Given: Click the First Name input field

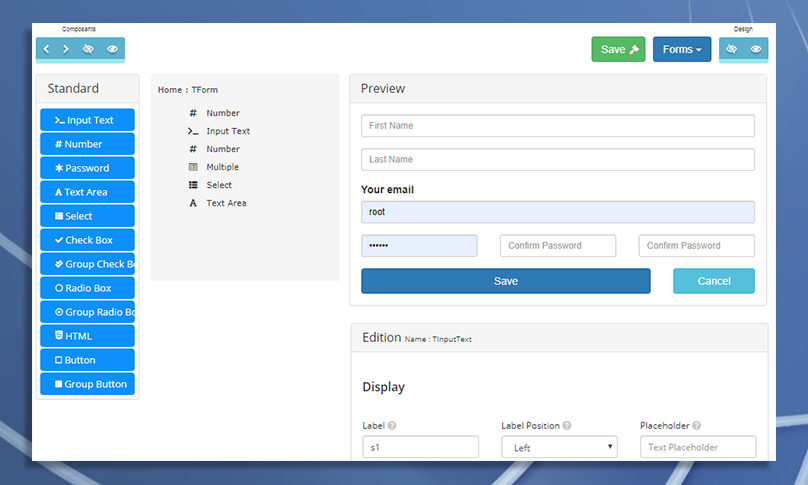Looking at the screenshot, I should tap(557, 126).
